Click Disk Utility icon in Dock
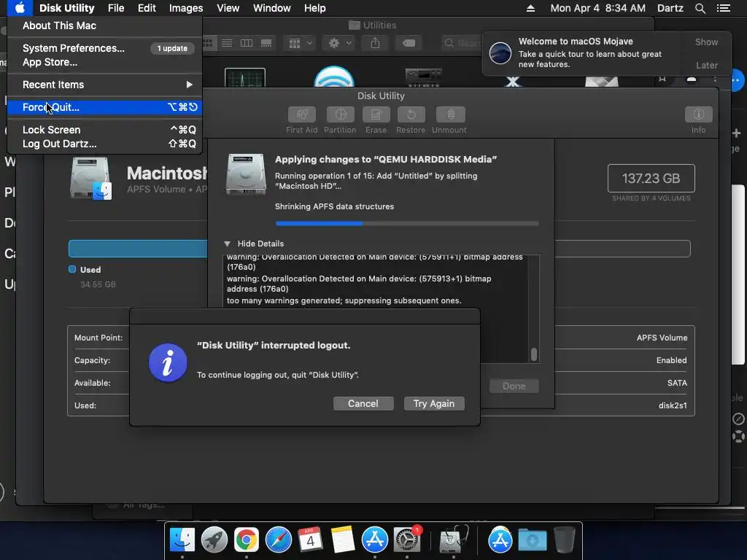Screen dimensions: 747x560 (454, 540)
